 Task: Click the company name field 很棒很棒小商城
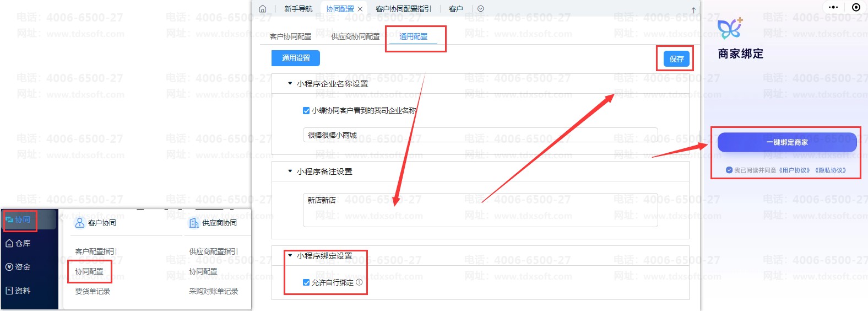coord(480,135)
